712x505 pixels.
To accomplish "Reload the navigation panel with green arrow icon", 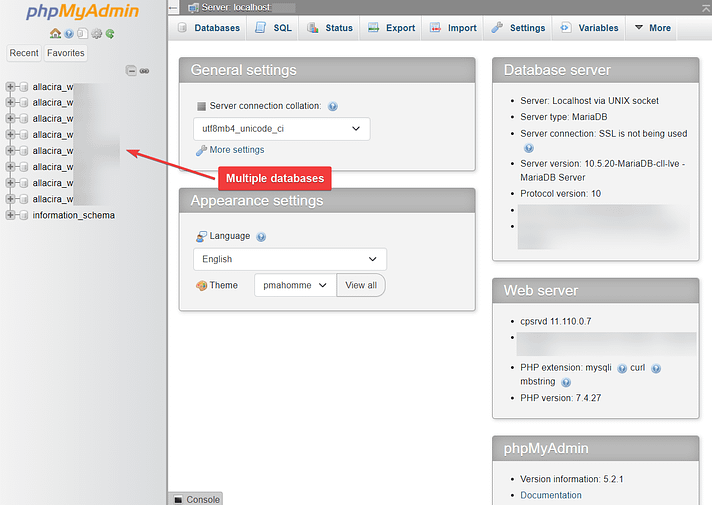I will [x=110, y=34].
